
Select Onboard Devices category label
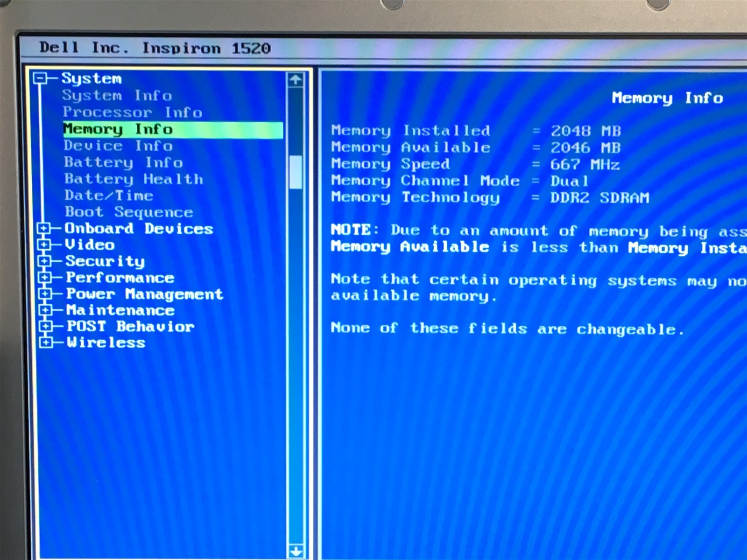tap(139, 229)
